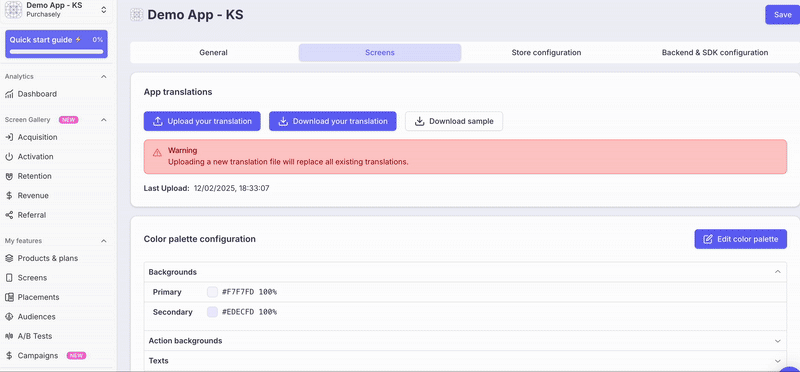Screen dimensions: 800x372
Task: Click Upload your translation
Action: coord(202,121)
